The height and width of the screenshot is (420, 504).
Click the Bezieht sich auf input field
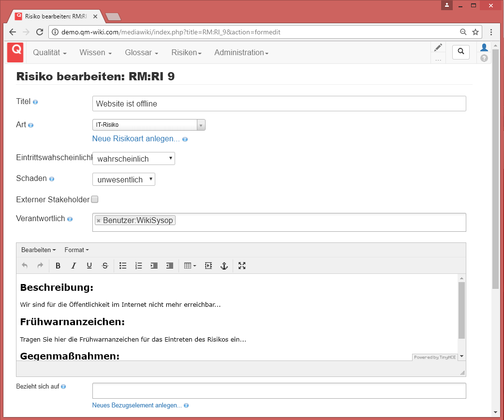click(x=279, y=391)
